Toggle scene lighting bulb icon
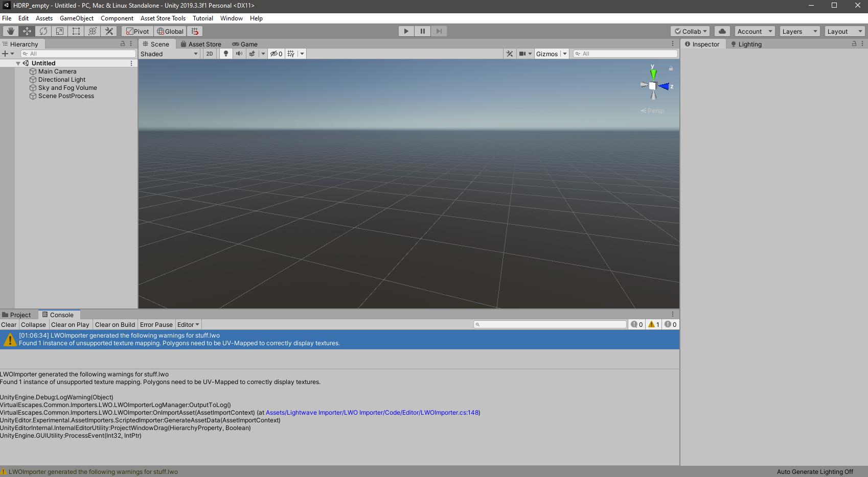868x477 pixels. pyautogui.click(x=225, y=54)
